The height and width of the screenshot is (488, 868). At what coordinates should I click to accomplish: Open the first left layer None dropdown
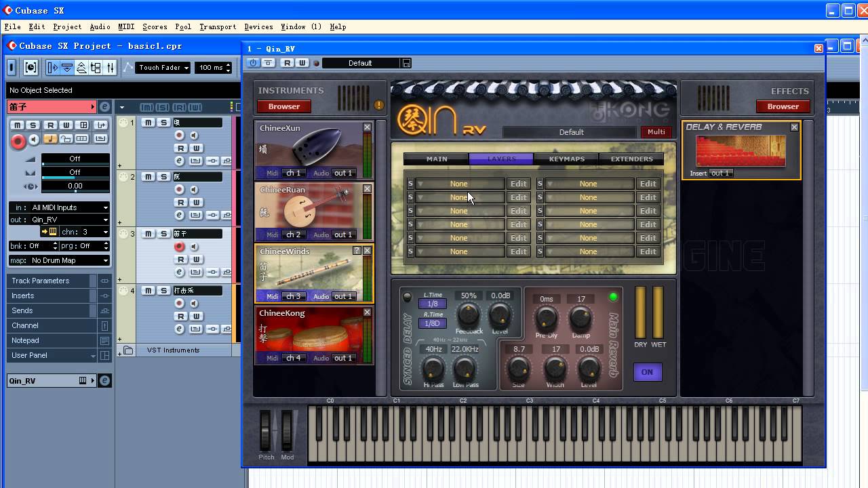[x=459, y=184]
